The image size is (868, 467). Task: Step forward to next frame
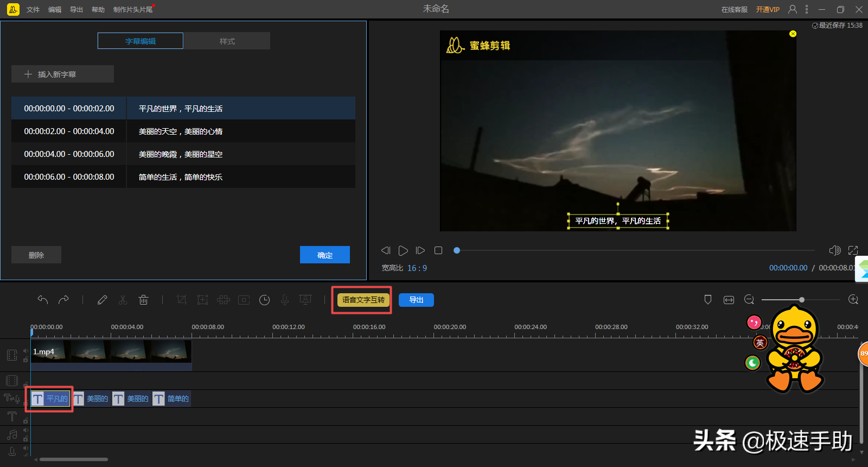pos(420,250)
